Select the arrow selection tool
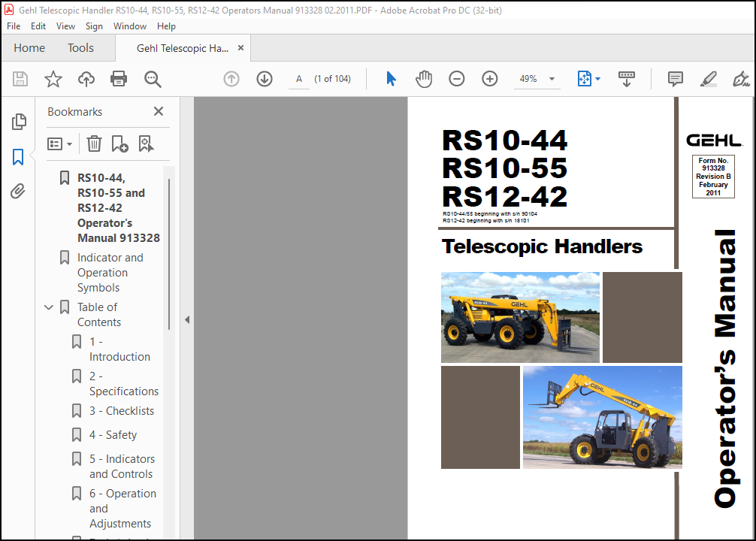This screenshot has height=541, width=756. pyautogui.click(x=391, y=79)
